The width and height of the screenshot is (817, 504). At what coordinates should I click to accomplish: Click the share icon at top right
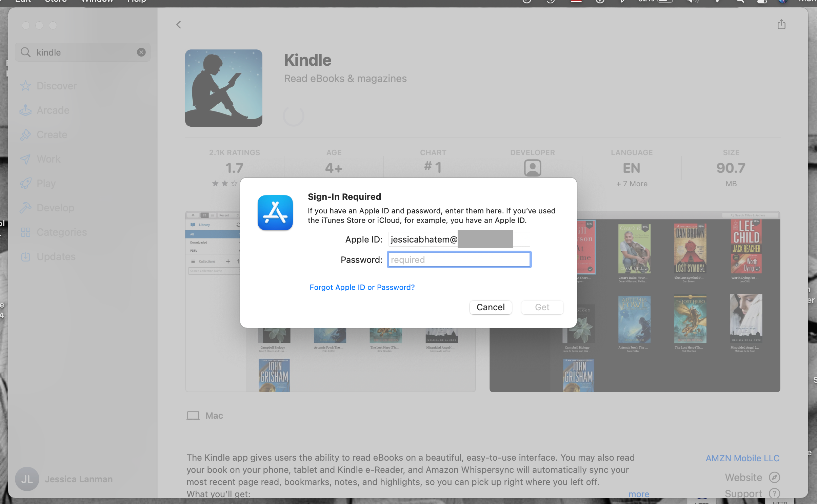[781, 24]
